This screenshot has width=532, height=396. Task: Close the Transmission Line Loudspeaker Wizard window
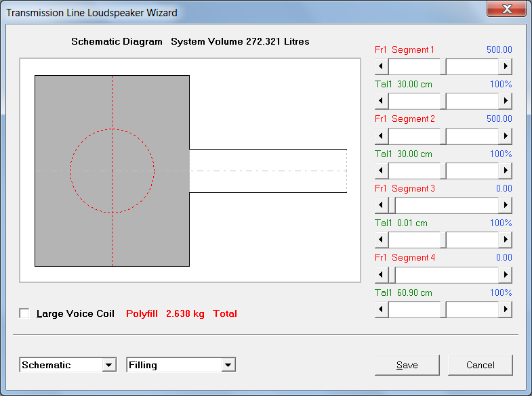coord(506,9)
